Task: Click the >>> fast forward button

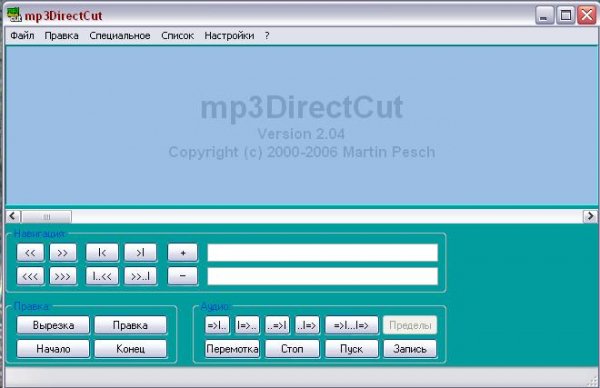Action: pyautogui.click(x=63, y=276)
